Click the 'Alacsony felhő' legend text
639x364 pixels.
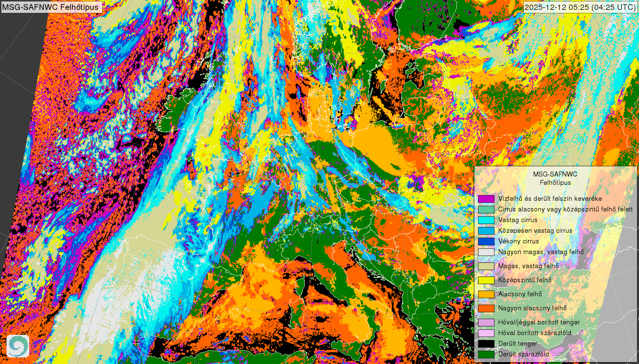click(x=520, y=294)
